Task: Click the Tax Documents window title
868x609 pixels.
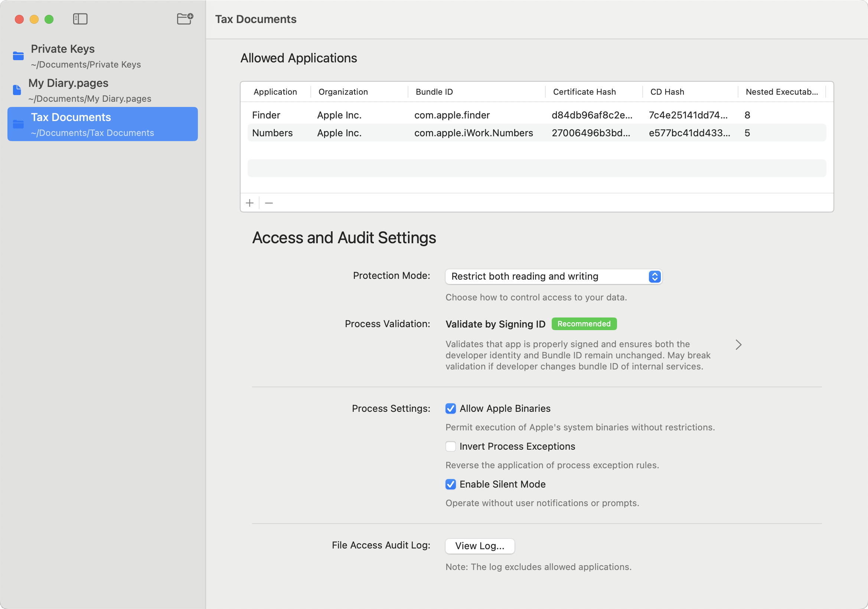Action: (x=255, y=19)
